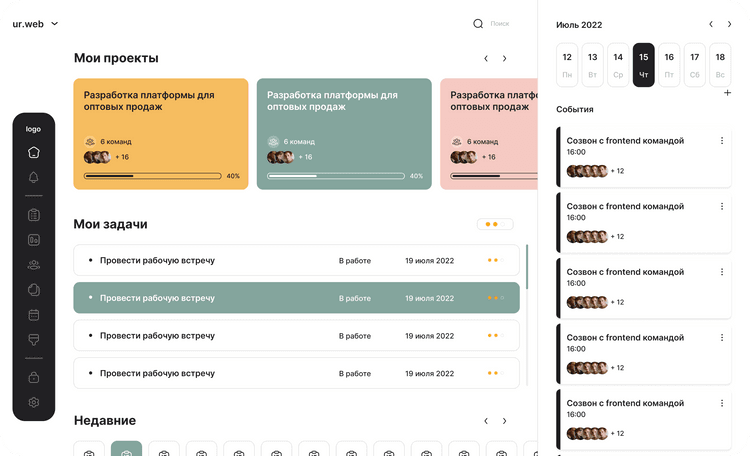
Task: Open three-dot menu of first event
Action: click(x=722, y=141)
